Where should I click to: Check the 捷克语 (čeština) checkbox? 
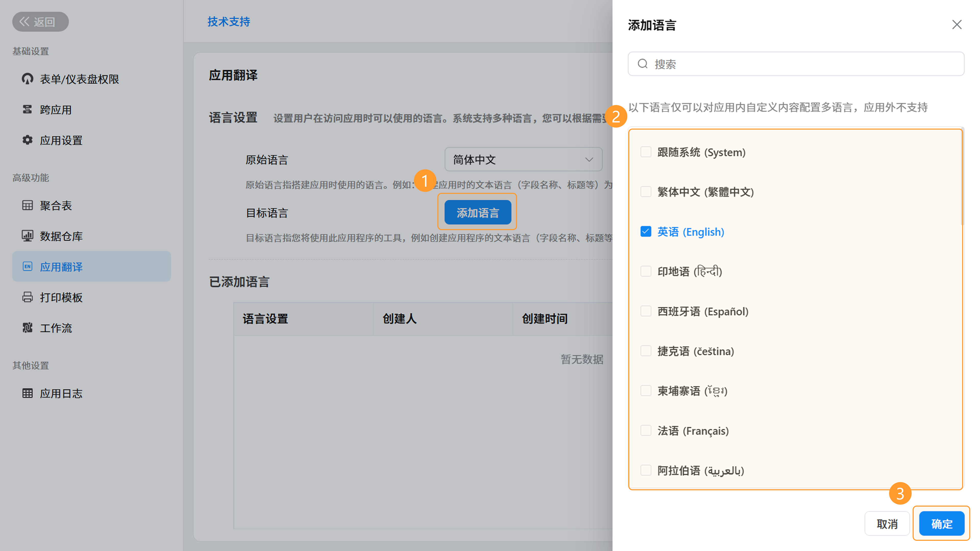646,351
